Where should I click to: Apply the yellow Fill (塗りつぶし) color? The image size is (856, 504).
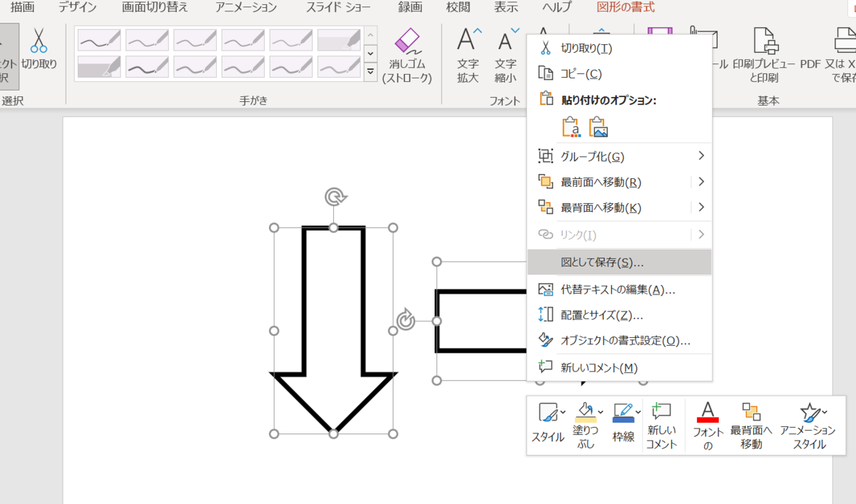[584, 413]
